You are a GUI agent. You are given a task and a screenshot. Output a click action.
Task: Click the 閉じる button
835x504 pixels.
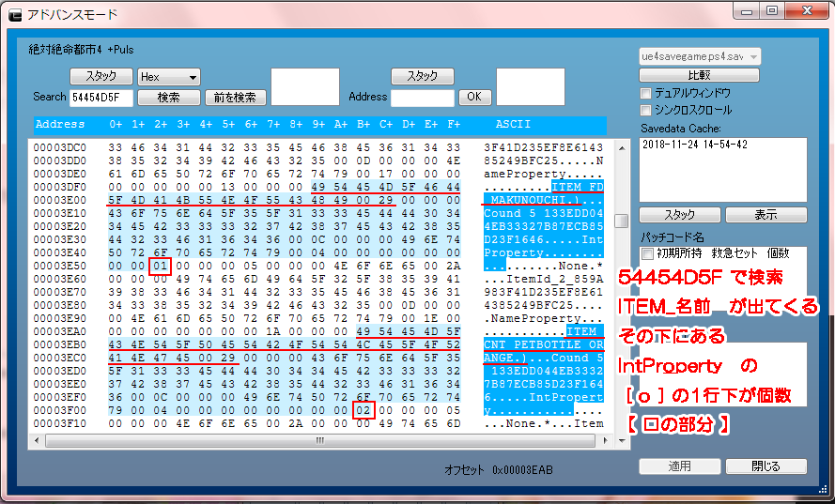tap(765, 466)
